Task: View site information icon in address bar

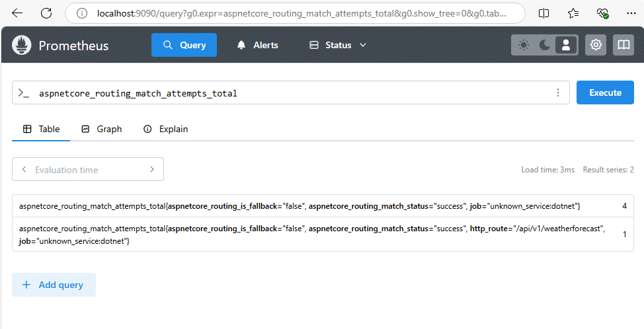Action: coord(82,13)
